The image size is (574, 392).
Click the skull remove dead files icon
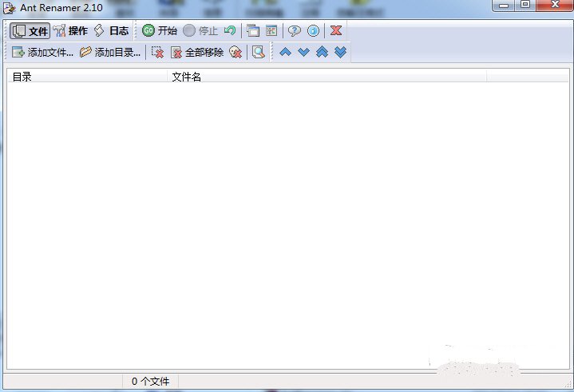point(236,53)
